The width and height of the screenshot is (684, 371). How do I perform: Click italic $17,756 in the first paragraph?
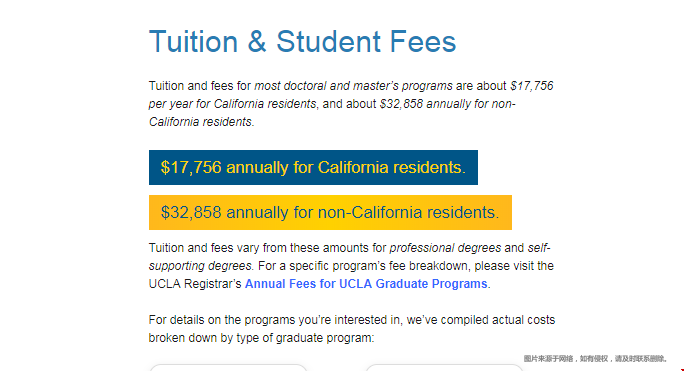click(532, 86)
